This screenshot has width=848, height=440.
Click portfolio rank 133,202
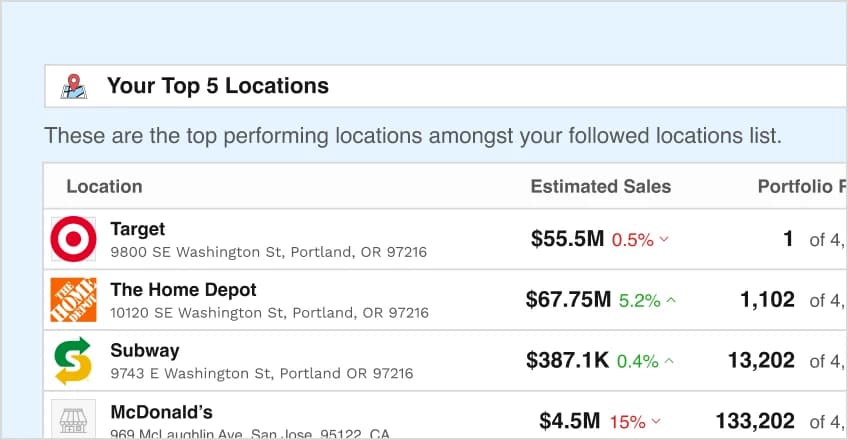tap(755, 421)
